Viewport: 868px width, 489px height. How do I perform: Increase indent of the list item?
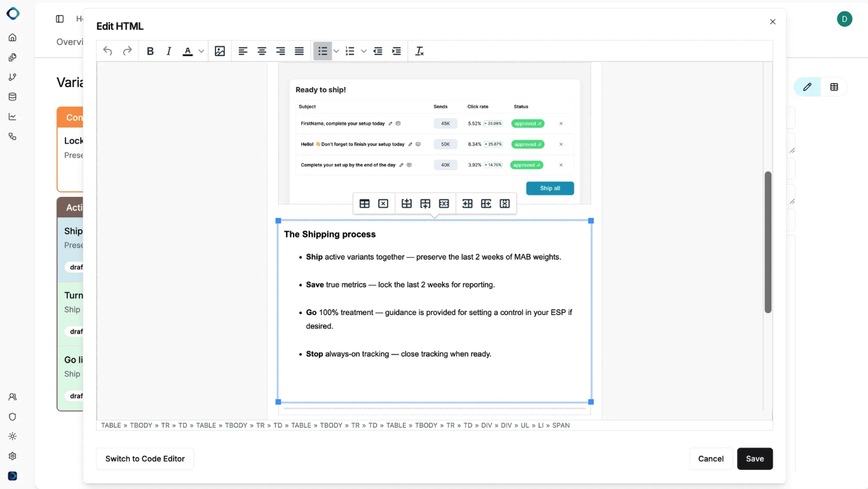tap(397, 51)
